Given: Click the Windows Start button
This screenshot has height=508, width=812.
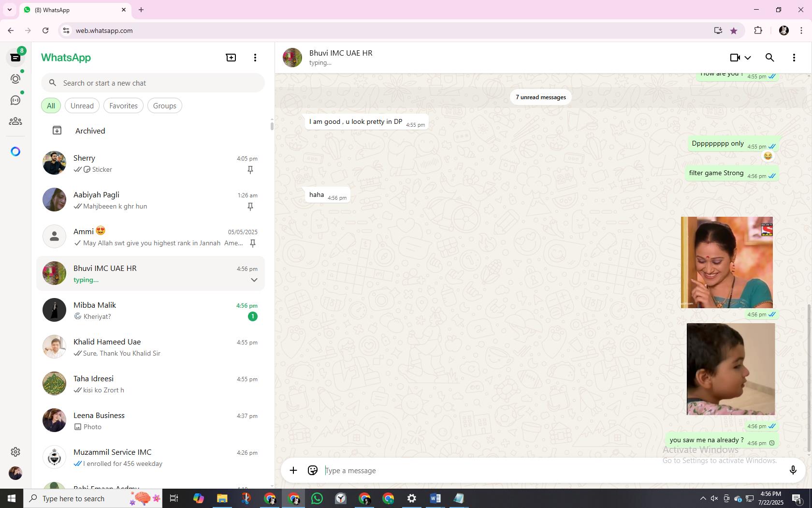Looking at the screenshot, I should (12, 498).
